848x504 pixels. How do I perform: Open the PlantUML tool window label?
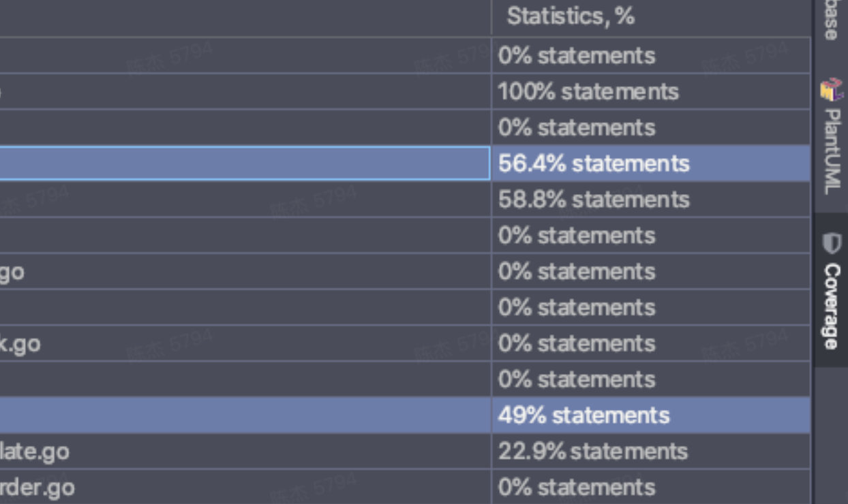tap(831, 151)
